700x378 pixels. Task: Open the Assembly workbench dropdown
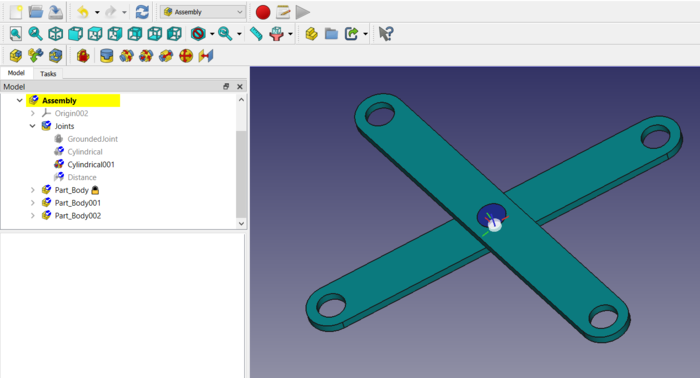[x=203, y=12]
